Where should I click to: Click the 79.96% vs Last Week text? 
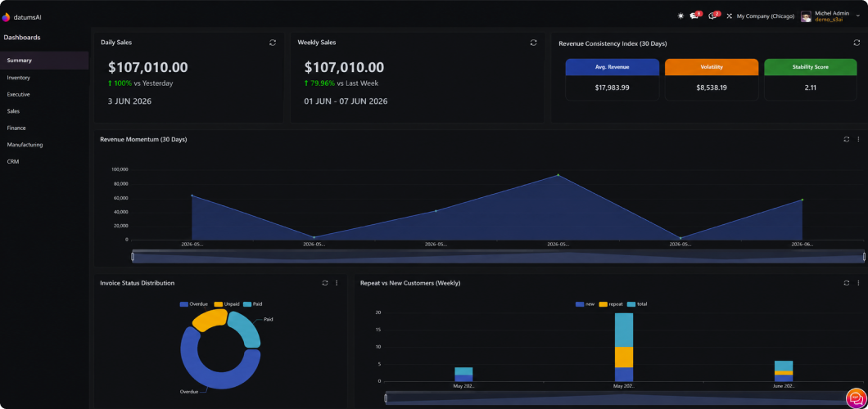click(341, 83)
